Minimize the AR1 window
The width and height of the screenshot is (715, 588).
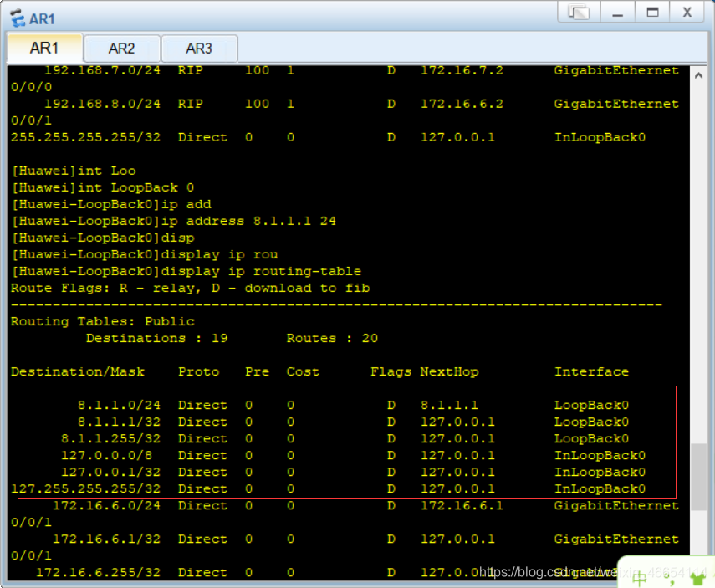617,12
